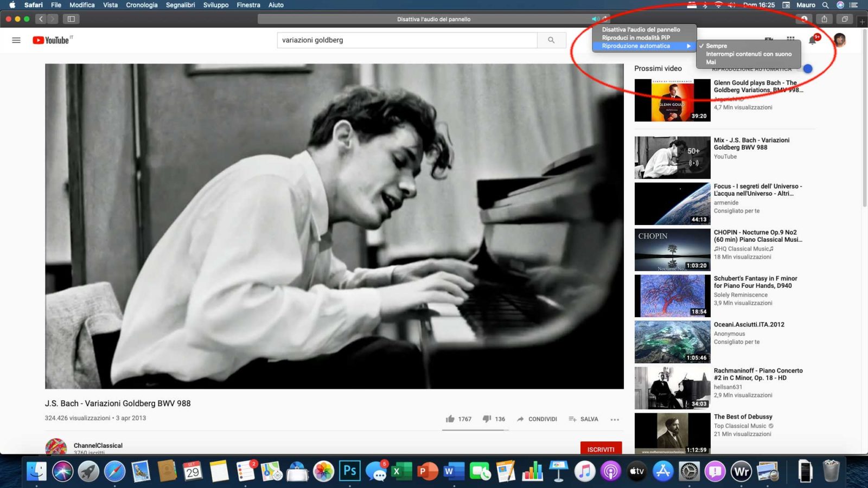The height and width of the screenshot is (488, 868).
Task: Click the main Bach video player
Action: tap(334, 226)
